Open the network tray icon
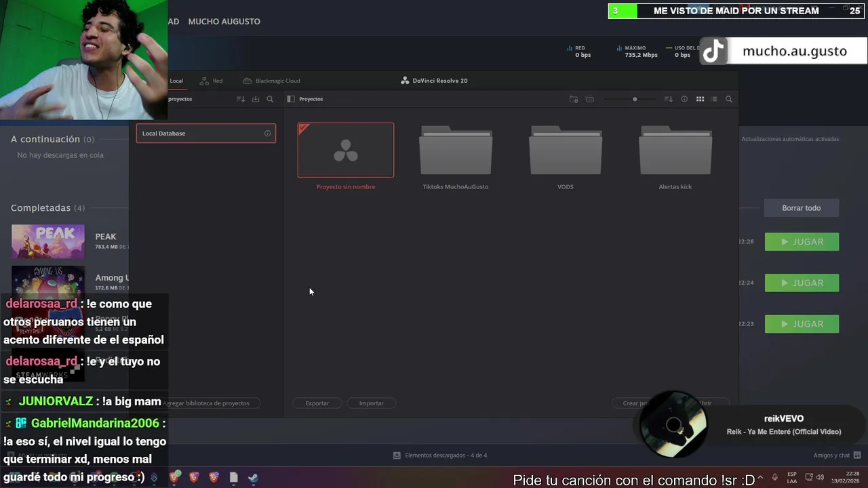The image size is (868, 488). tap(809, 478)
